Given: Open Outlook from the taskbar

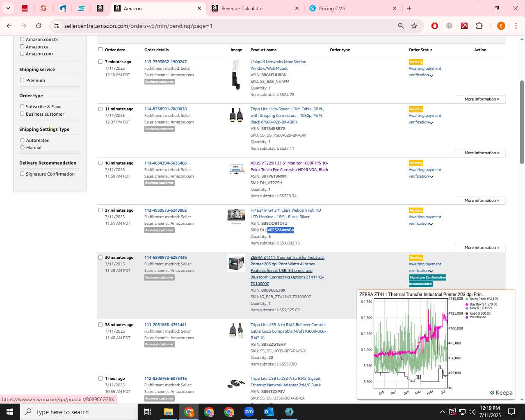Looking at the screenshot, I should (269, 412).
